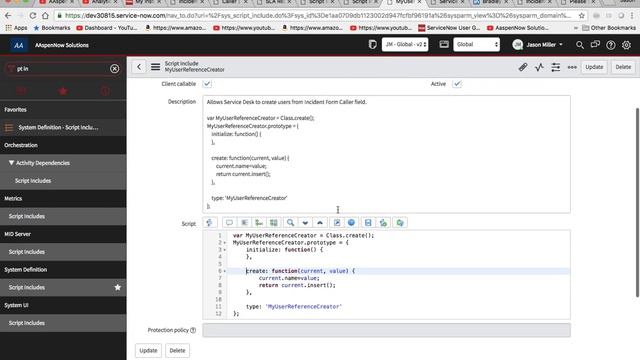Open the form context menu (hamburger)
Screen dimensions: 640x360
point(156,67)
